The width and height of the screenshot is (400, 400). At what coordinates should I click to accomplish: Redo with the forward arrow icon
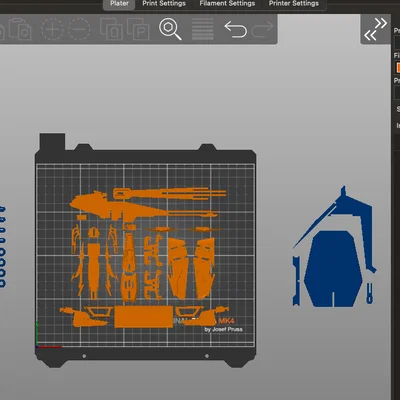(262, 29)
